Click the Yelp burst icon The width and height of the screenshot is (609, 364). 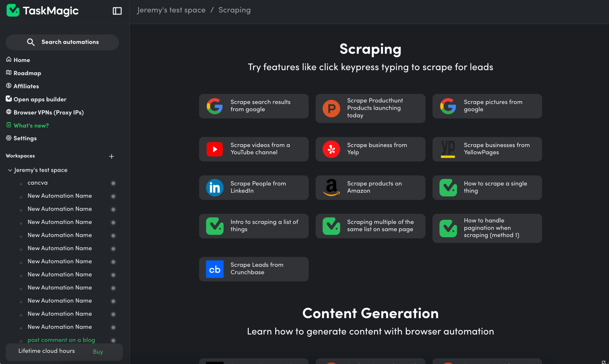tap(331, 149)
